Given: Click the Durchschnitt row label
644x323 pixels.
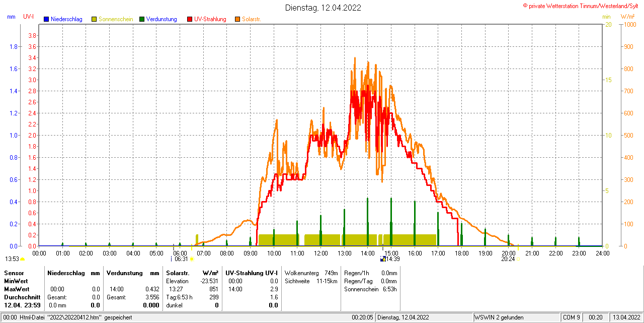Looking at the screenshot, I should pos(22,297).
